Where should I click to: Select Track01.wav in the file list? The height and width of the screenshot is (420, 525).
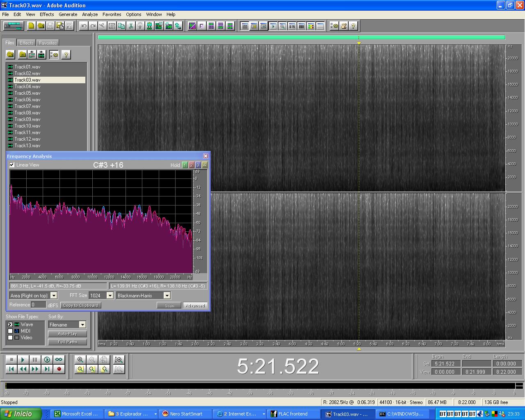(x=27, y=67)
